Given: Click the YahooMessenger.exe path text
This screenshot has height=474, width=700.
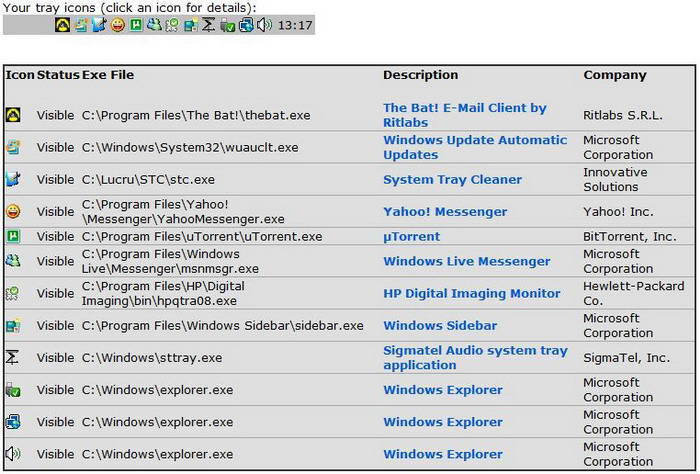Looking at the screenshot, I should click(183, 212).
